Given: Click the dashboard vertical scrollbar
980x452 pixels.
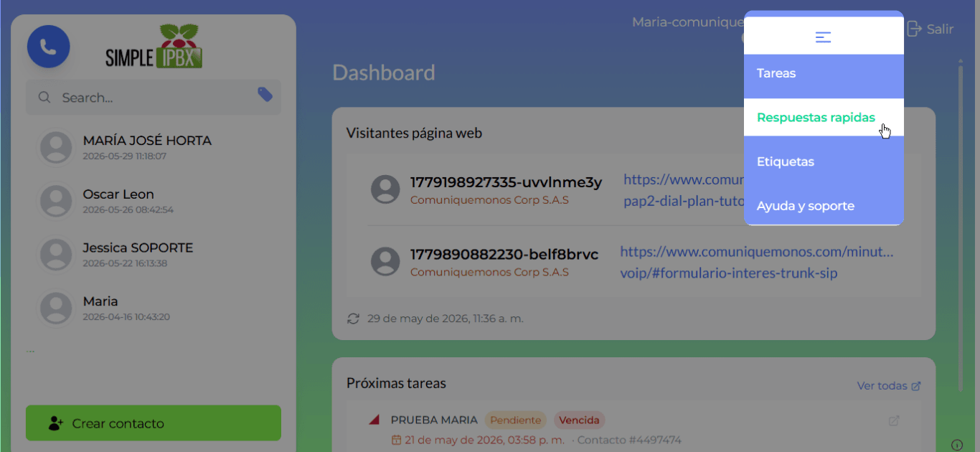Looking at the screenshot, I should coord(961,227).
